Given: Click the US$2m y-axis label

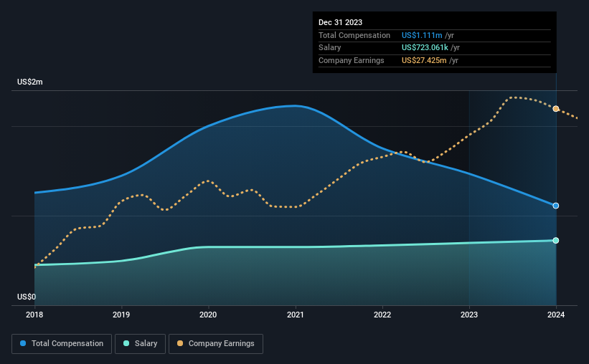Looking at the screenshot, I should 30,82.
